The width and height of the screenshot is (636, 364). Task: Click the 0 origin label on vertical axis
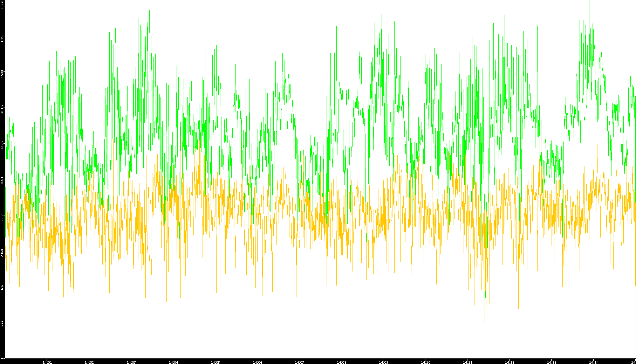2,357
